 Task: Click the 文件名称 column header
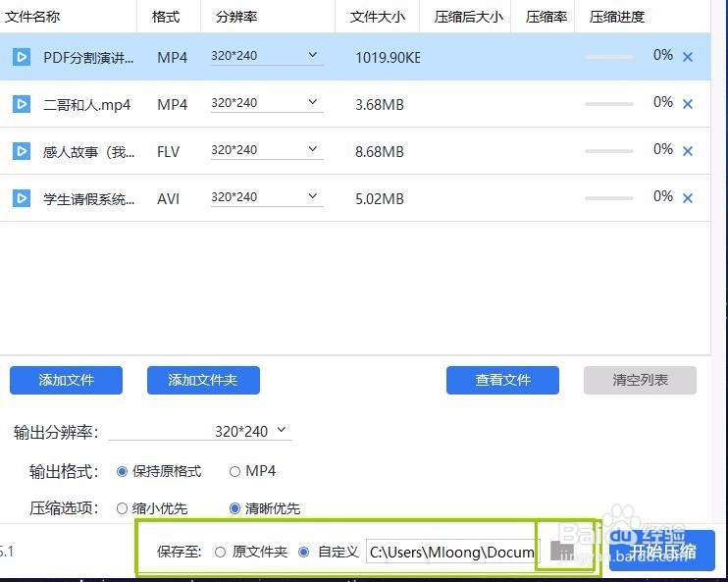click(x=32, y=17)
